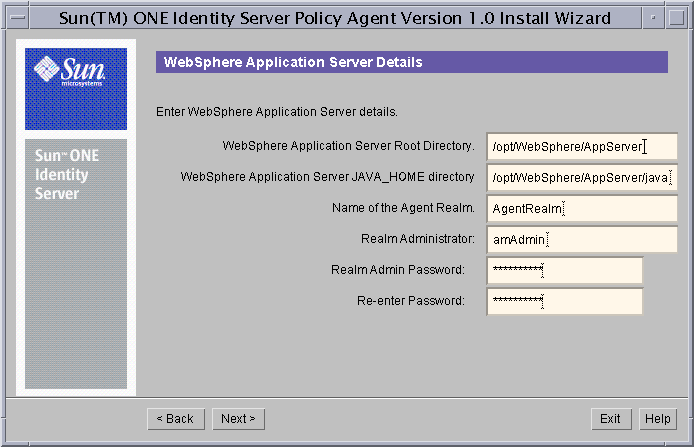Click the 'Realm Administrator:' label
Viewport: 694px width, 447px height.
click(418, 239)
